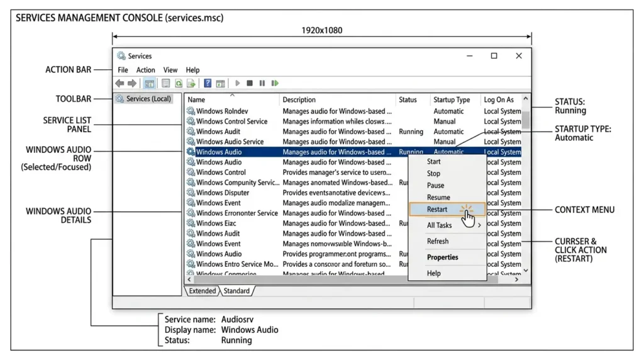Click the Back arrow in the toolbar
Viewport: 644px width, 360px height.
(119, 84)
